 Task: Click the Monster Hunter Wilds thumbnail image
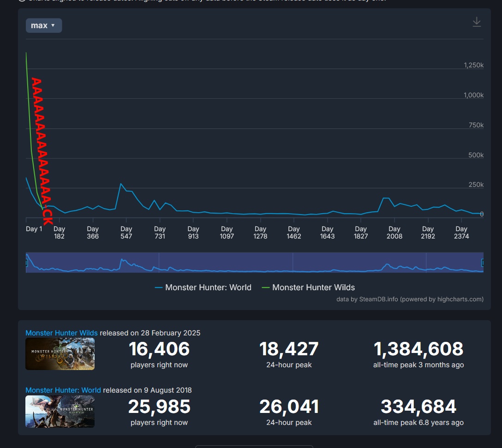[x=60, y=354]
